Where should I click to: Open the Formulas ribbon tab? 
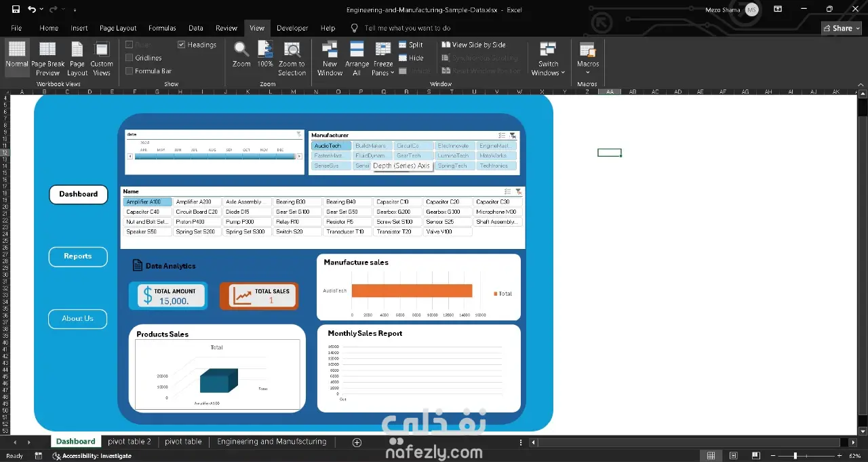(162, 28)
